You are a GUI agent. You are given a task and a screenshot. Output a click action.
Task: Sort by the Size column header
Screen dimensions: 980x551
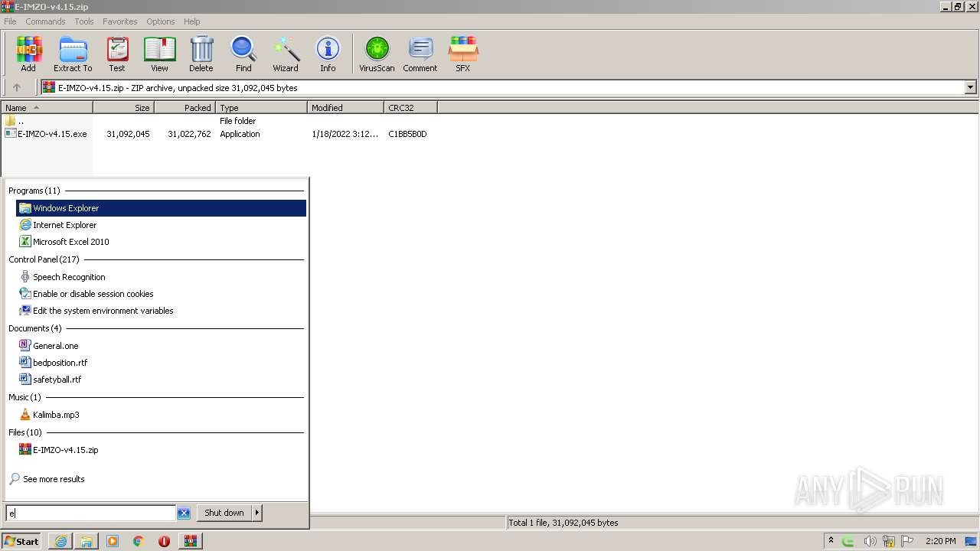[x=123, y=108]
